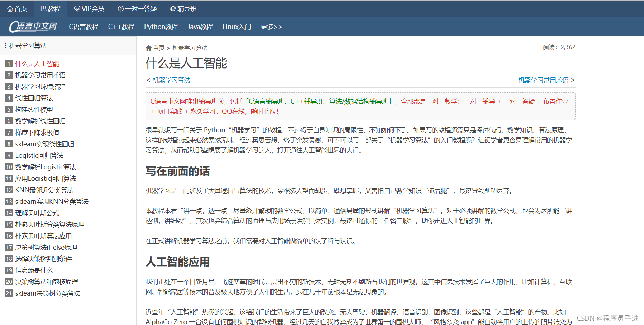The height and width of the screenshot is (325, 644).
Task: Click the page title 什么是人工智能
Action: coord(186,63)
